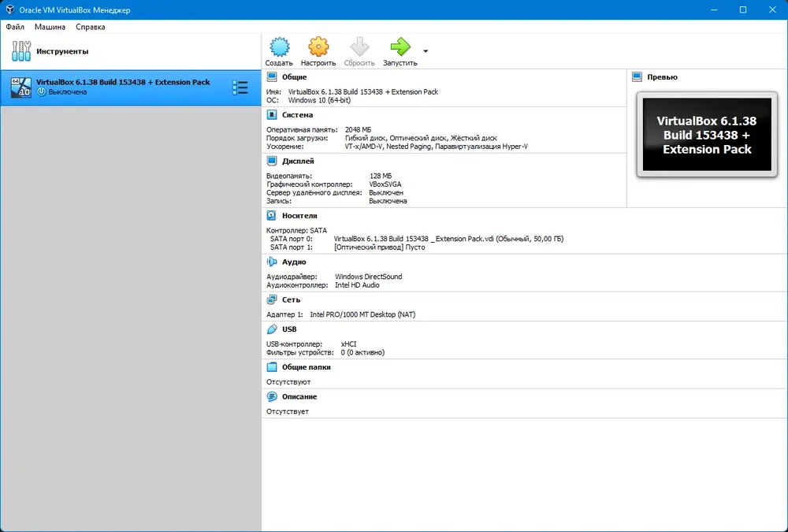788x532 pixels.
Task: Open the Справка menu
Action: coord(91,27)
